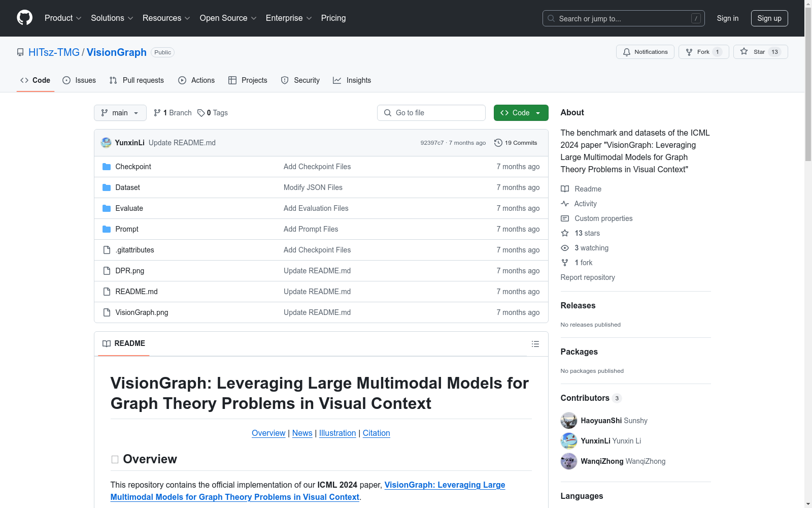
Task: Click the repository icon before HITsz-TMG
Action: point(20,52)
